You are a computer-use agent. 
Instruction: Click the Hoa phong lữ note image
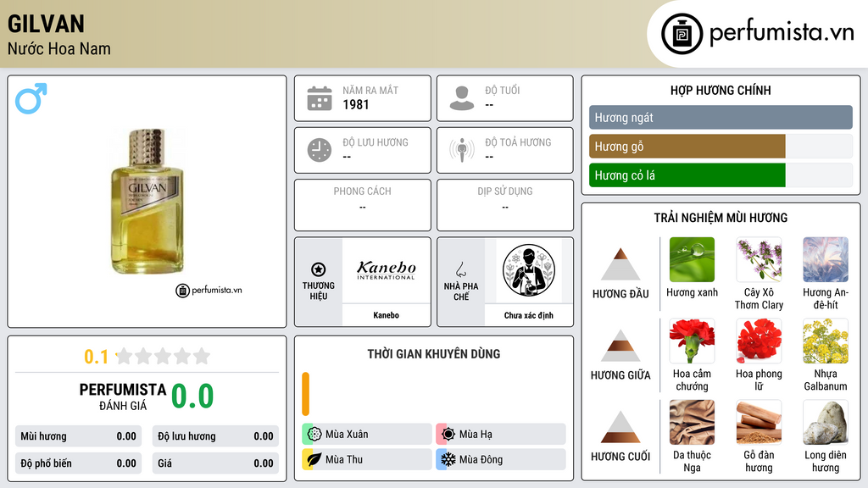759,341
